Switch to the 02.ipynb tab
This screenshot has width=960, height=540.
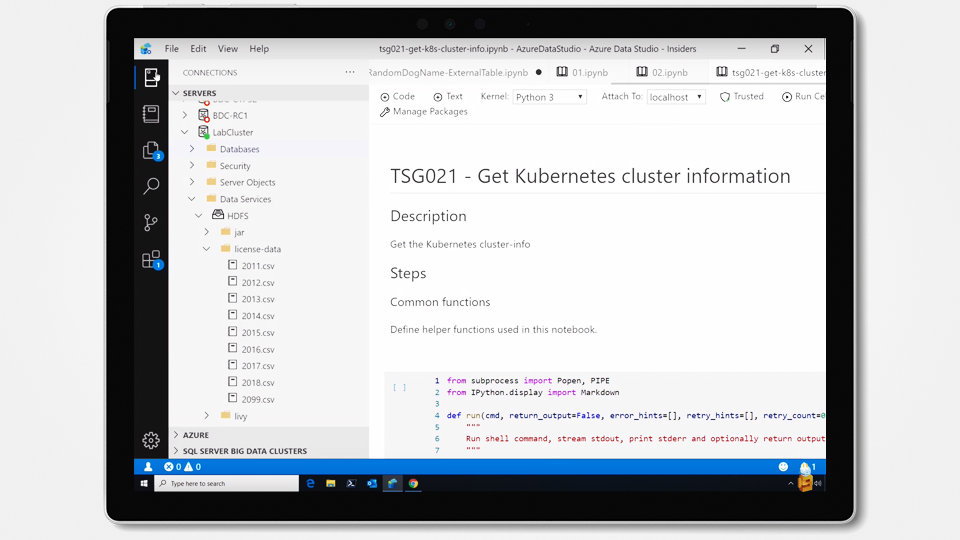(662, 72)
